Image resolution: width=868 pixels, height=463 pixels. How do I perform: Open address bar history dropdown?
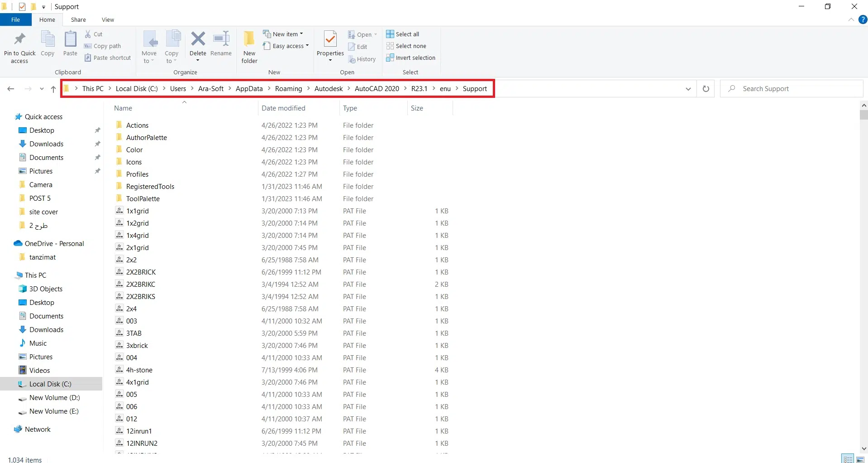click(688, 89)
